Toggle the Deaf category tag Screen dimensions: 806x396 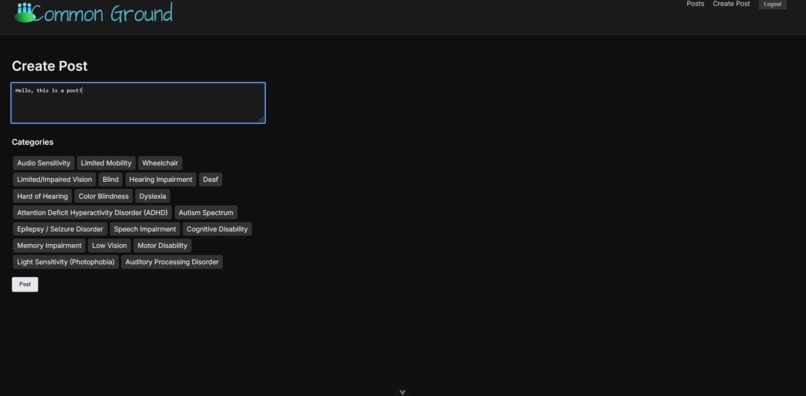210,179
